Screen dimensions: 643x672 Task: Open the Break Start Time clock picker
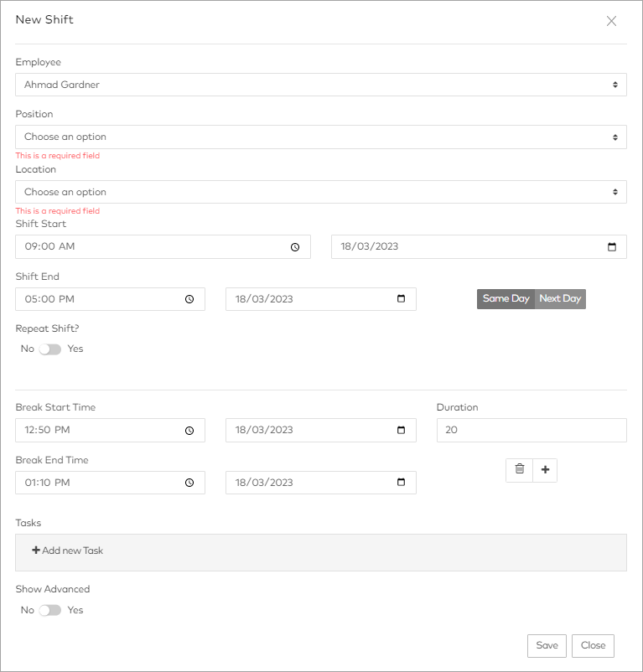click(190, 430)
